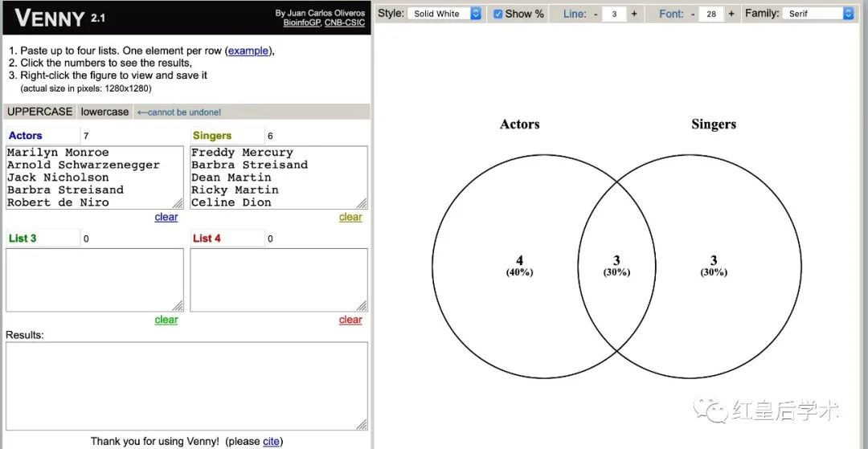Click the Actors item count 7
The image size is (868, 449).
point(86,136)
